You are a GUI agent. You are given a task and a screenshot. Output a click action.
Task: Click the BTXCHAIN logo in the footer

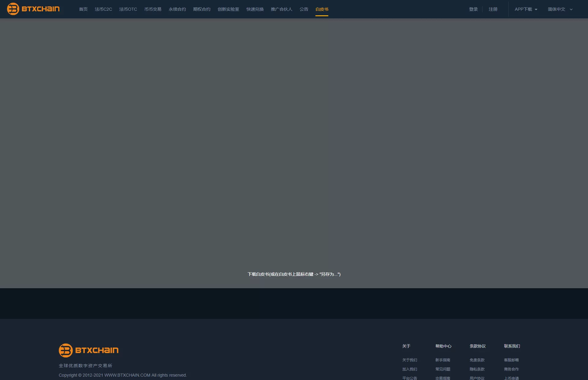click(x=89, y=350)
